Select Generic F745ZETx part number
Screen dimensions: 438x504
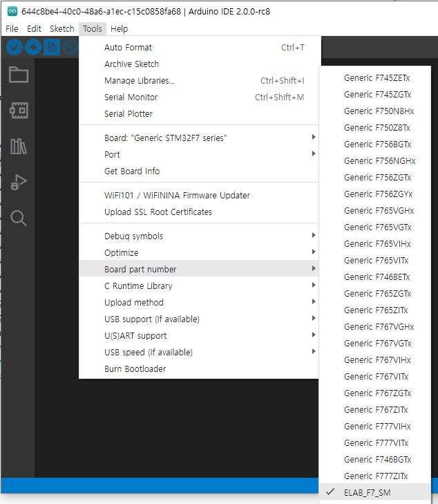point(374,78)
